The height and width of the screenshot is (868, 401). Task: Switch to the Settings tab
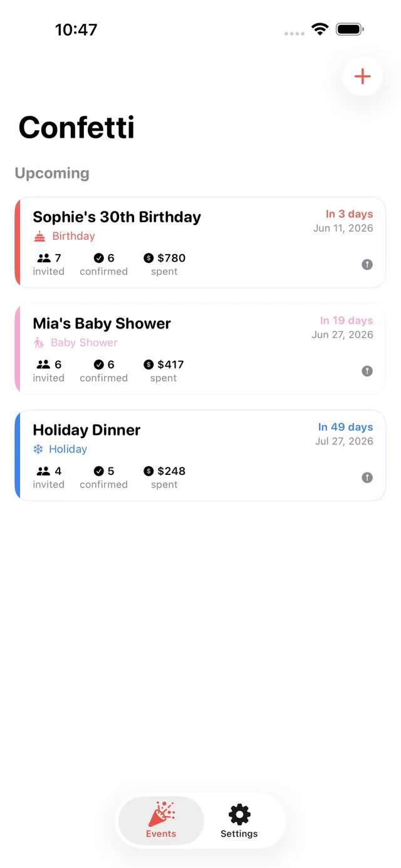click(x=239, y=820)
